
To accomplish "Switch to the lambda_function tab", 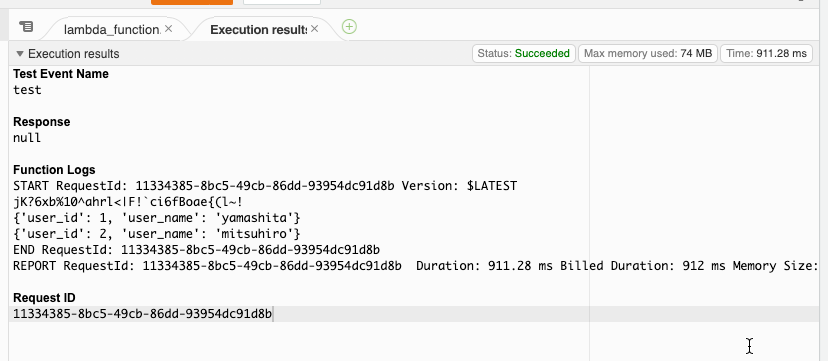I will coord(112,30).
